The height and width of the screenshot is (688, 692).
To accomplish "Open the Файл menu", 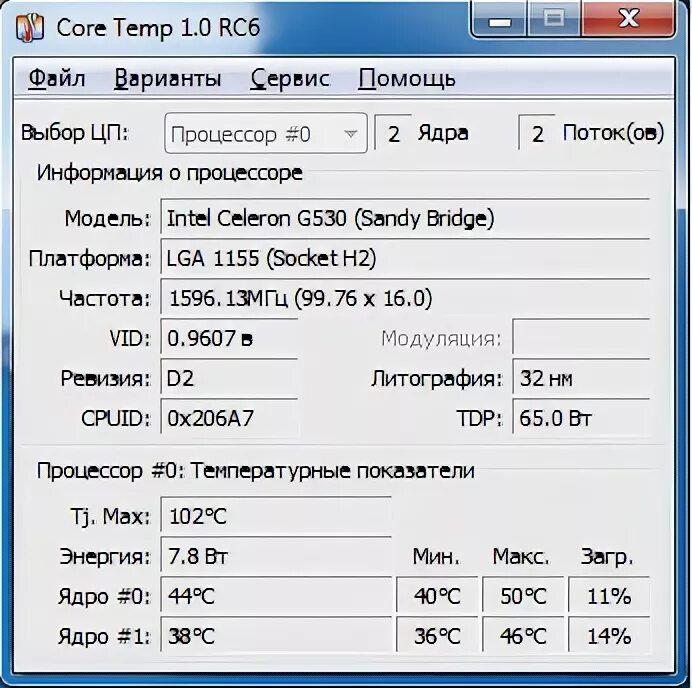I will click(57, 79).
